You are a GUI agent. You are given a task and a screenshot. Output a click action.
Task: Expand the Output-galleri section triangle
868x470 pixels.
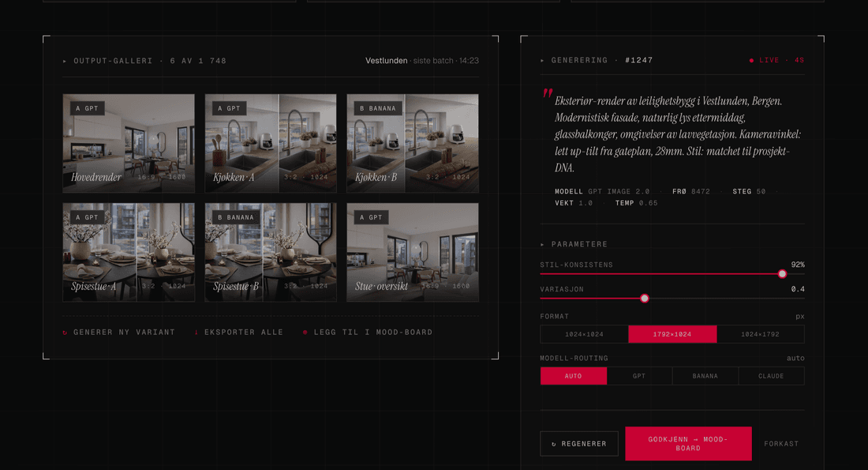point(65,61)
